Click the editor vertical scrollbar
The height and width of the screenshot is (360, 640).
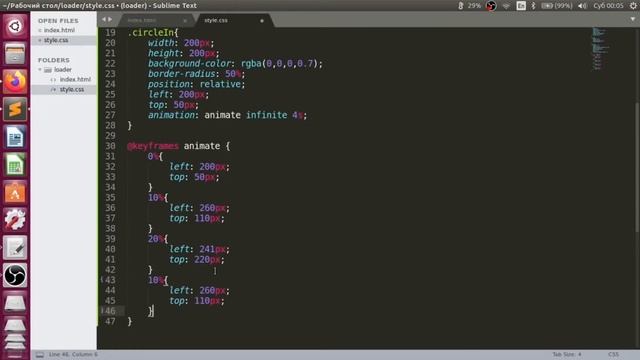pyautogui.click(x=637, y=167)
